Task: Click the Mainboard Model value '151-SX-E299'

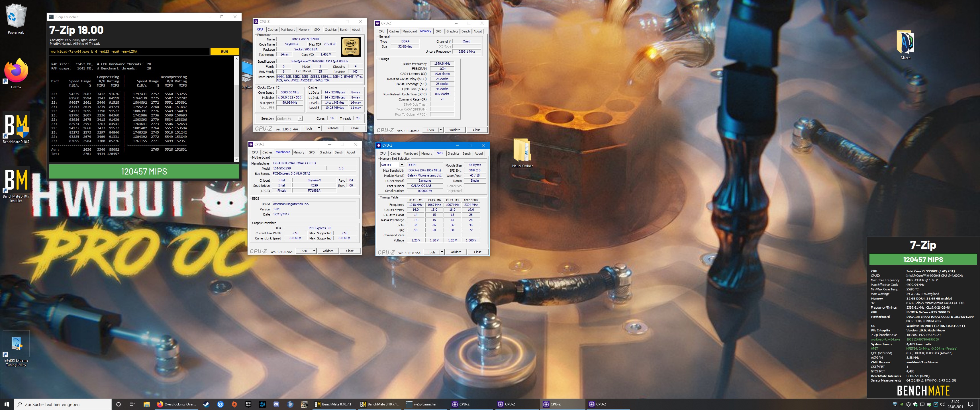Action: [299, 168]
